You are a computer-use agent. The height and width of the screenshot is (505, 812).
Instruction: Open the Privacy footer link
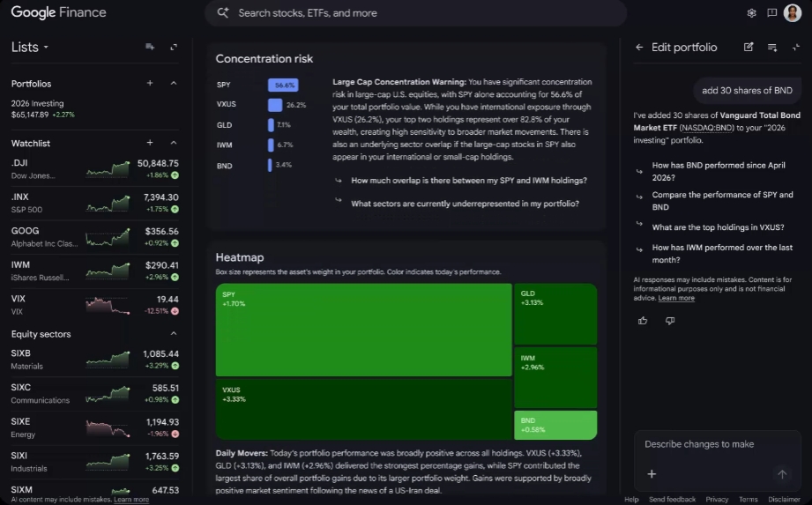tap(717, 500)
